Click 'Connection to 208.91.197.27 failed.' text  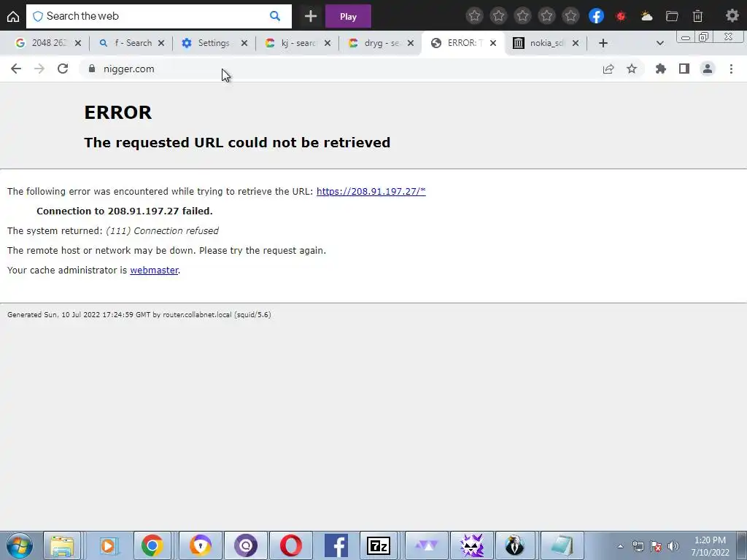click(125, 211)
